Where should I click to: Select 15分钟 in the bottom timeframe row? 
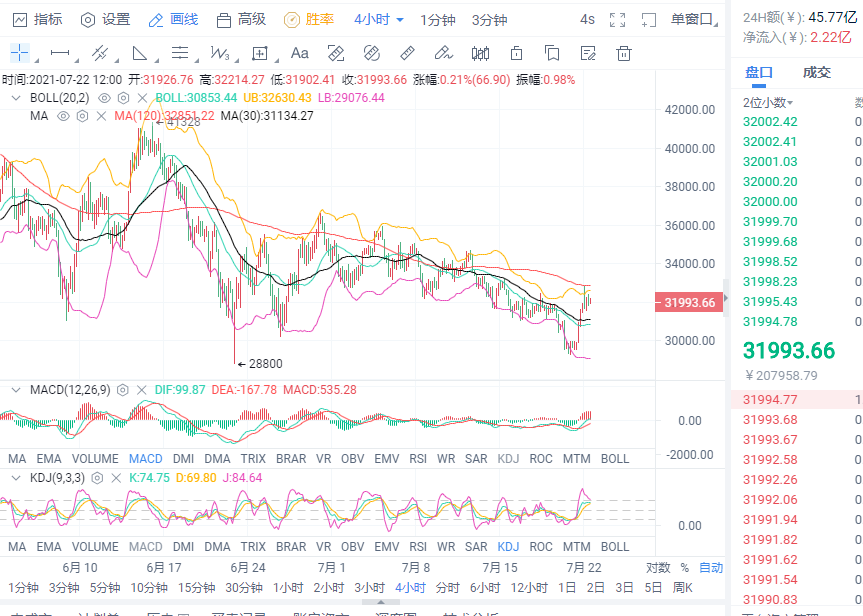click(196, 588)
